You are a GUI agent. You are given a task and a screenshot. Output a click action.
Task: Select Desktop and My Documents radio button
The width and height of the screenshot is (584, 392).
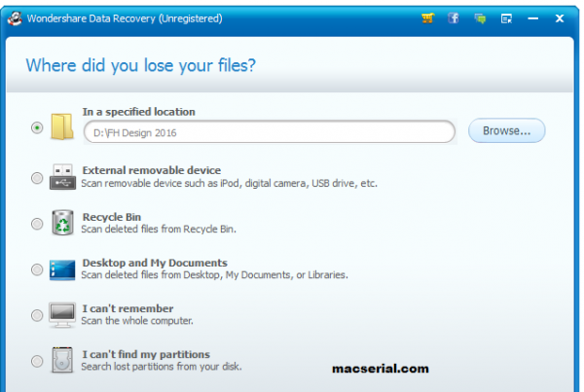pyautogui.click(x=37, y=269)
